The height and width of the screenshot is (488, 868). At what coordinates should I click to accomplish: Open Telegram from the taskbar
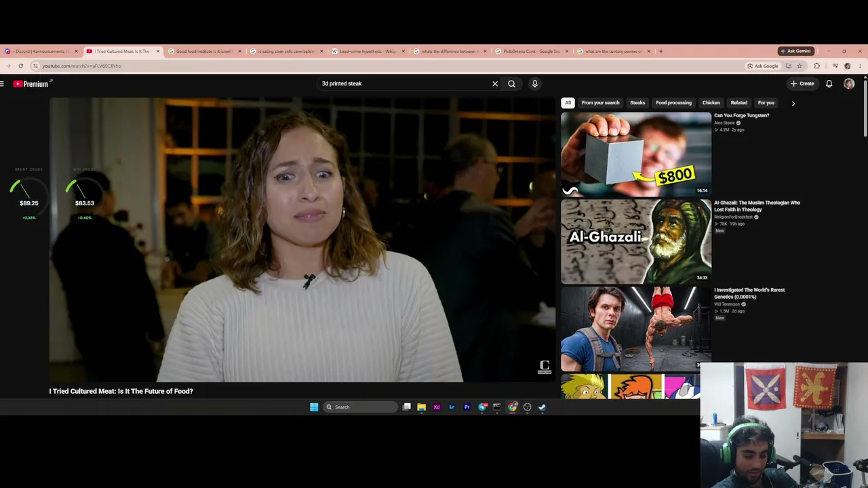tap(482, 407)
